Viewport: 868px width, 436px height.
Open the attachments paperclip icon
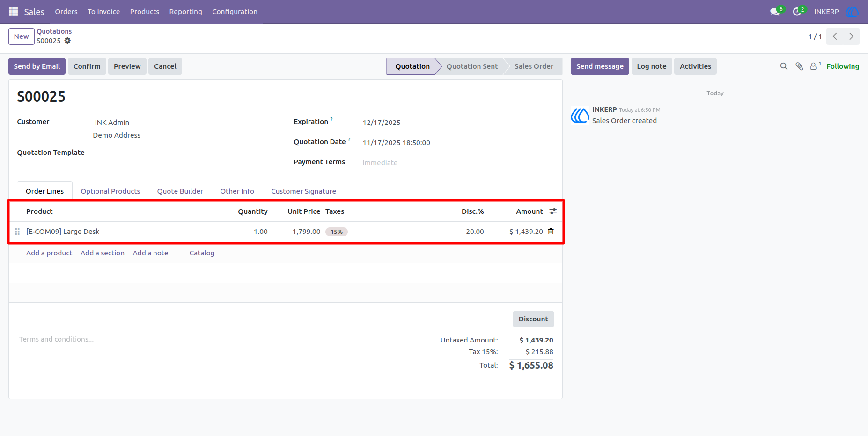[799, 66]
